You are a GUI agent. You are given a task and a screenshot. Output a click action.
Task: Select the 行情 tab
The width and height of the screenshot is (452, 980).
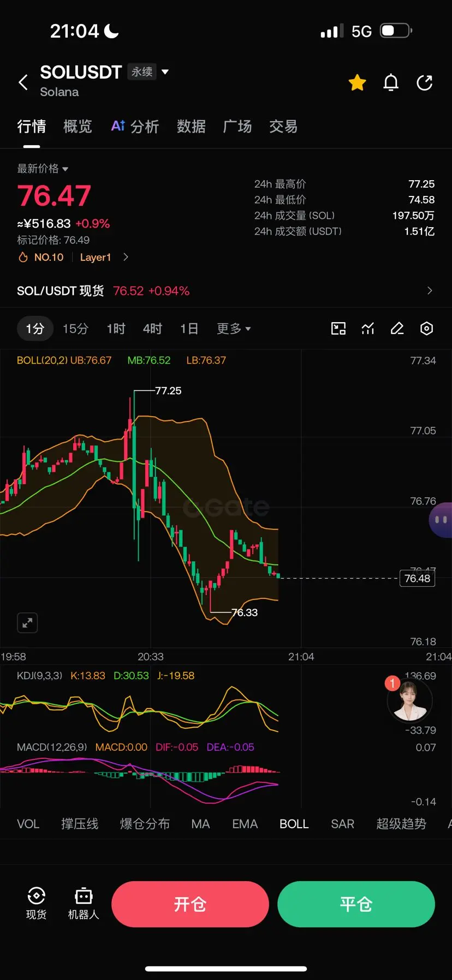(31, 127)
